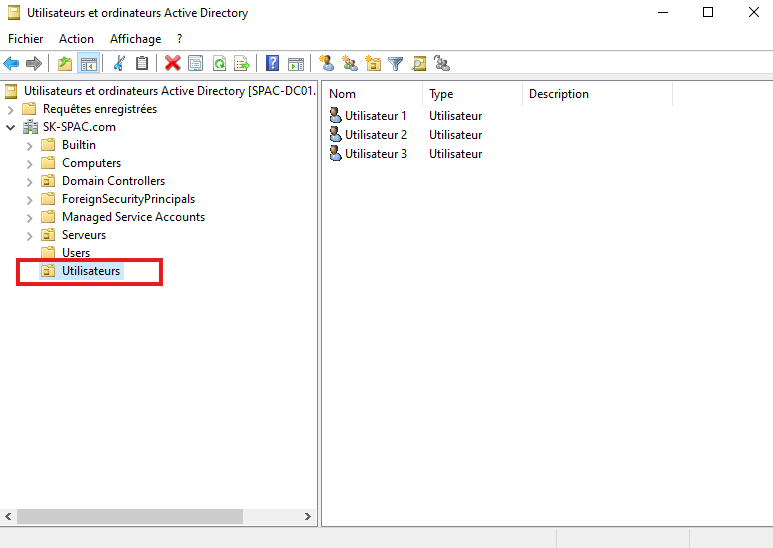Screen dimensions: 773x548
Task: Open the Affichage menu
Action: pyautogui.click(x=135, y=39)
